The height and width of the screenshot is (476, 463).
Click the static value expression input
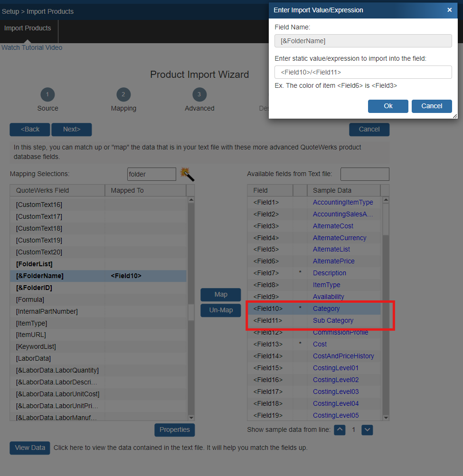click(x=363, y=72)
